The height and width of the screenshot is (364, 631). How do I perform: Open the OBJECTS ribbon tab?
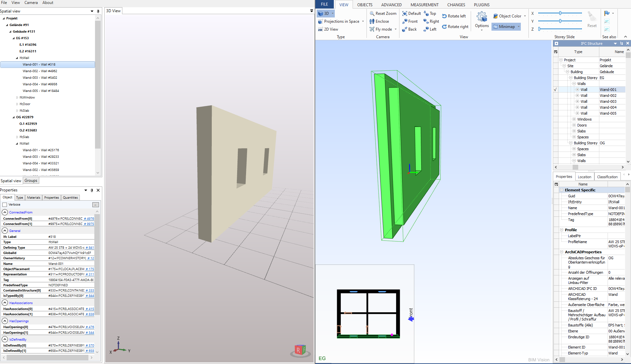tap(365, 5)
